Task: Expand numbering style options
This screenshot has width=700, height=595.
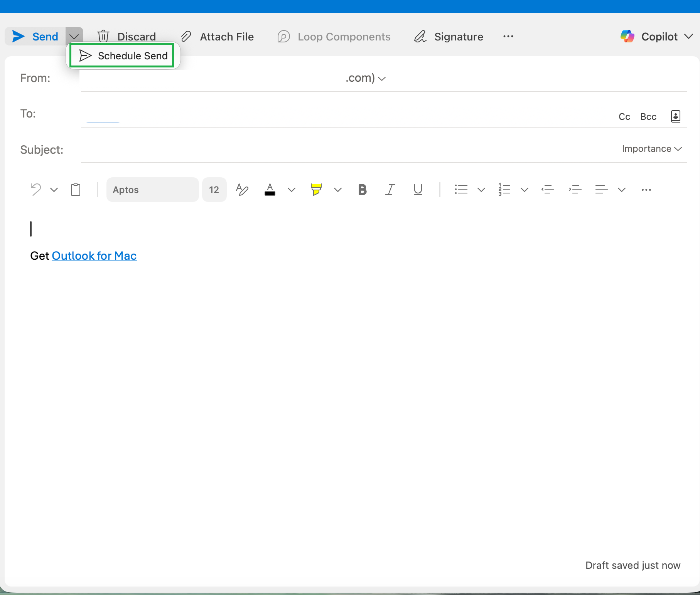Action: [x=525, y=190]
